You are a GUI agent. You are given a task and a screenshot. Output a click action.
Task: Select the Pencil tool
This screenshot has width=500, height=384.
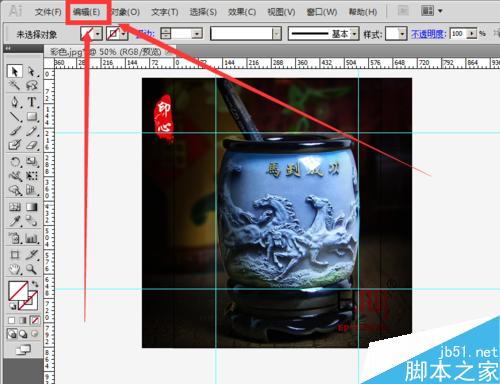32,131
